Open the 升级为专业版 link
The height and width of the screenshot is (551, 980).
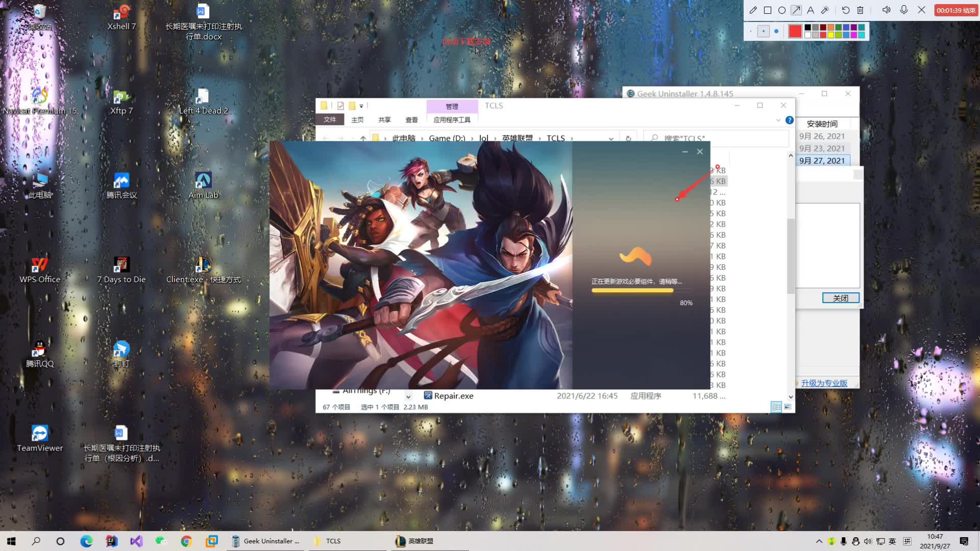[824, 383]
